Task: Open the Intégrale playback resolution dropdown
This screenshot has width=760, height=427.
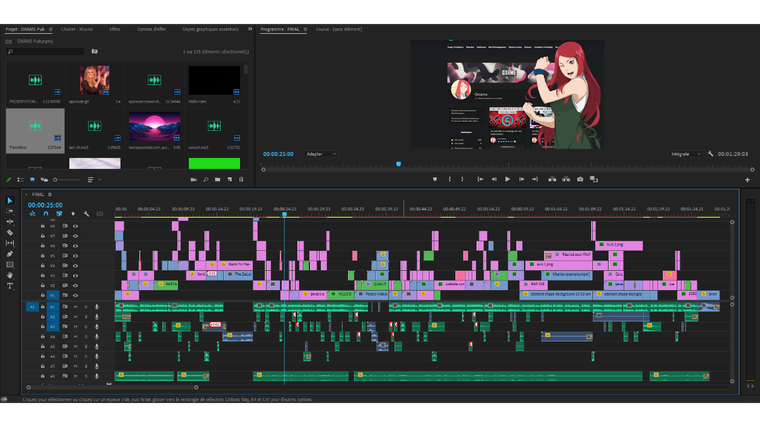Action: 687,154
